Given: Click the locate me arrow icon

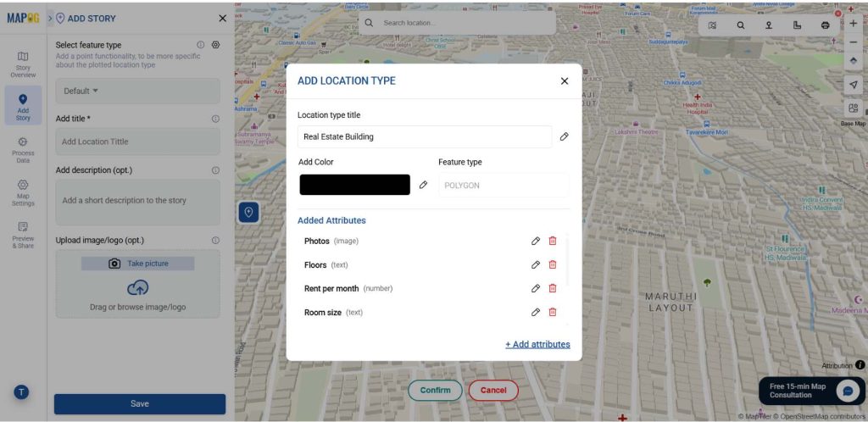Looking at the screenshot, I should click(853, 85).
